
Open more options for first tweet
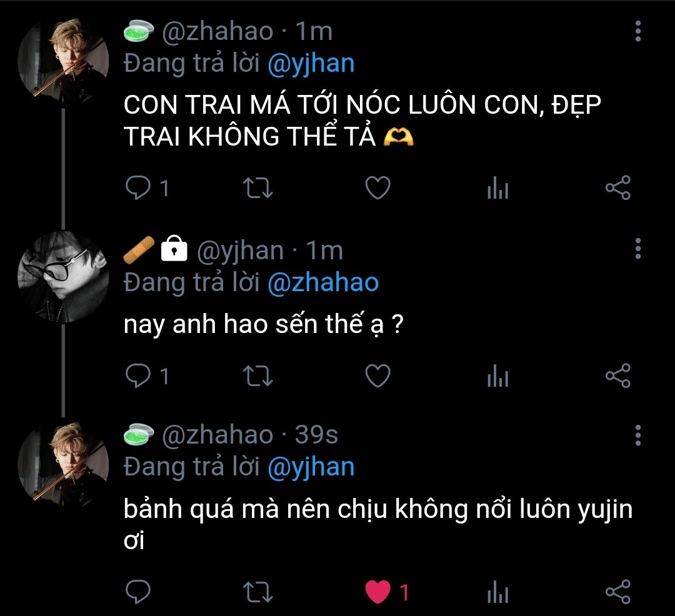(637, 31)
